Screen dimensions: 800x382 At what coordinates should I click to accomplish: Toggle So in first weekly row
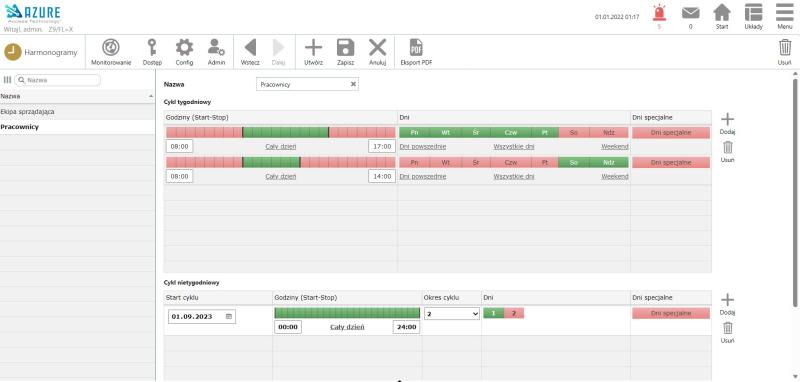coord(573,133)
